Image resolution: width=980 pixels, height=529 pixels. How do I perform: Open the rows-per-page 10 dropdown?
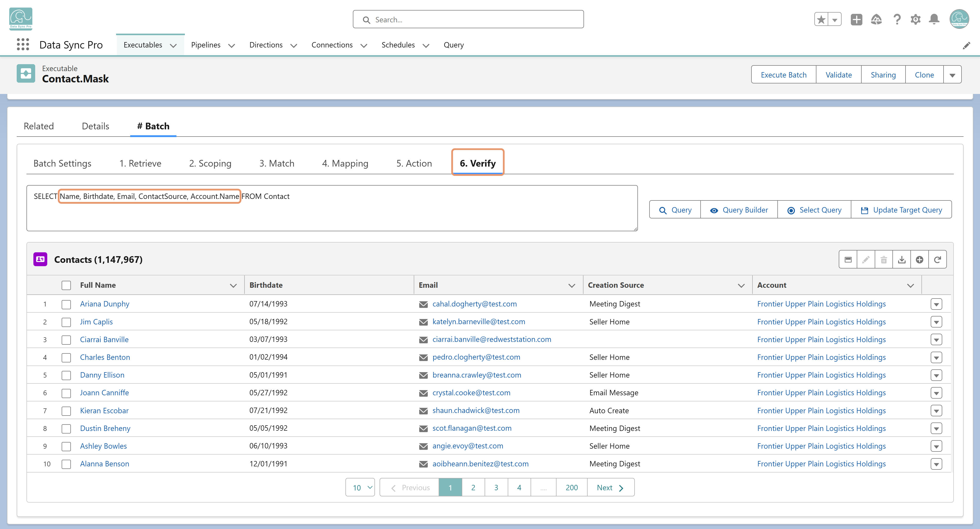tap(360, 487)
